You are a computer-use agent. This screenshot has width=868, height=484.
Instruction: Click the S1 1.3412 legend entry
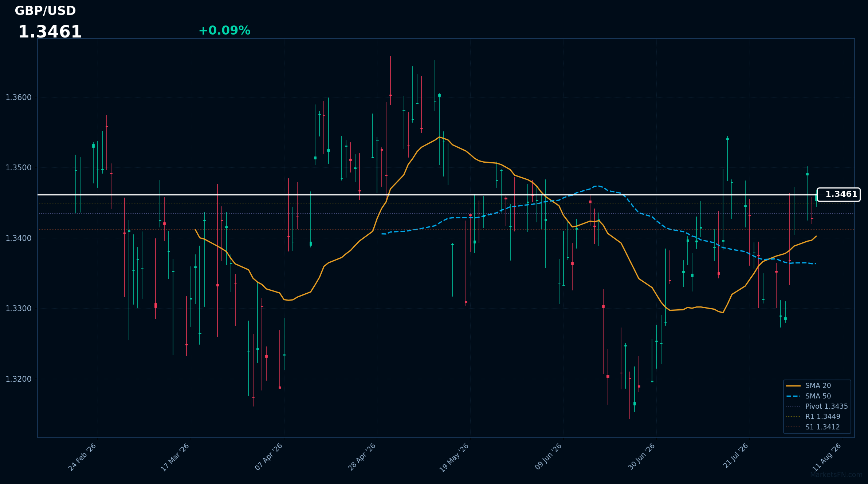[813, 427]
